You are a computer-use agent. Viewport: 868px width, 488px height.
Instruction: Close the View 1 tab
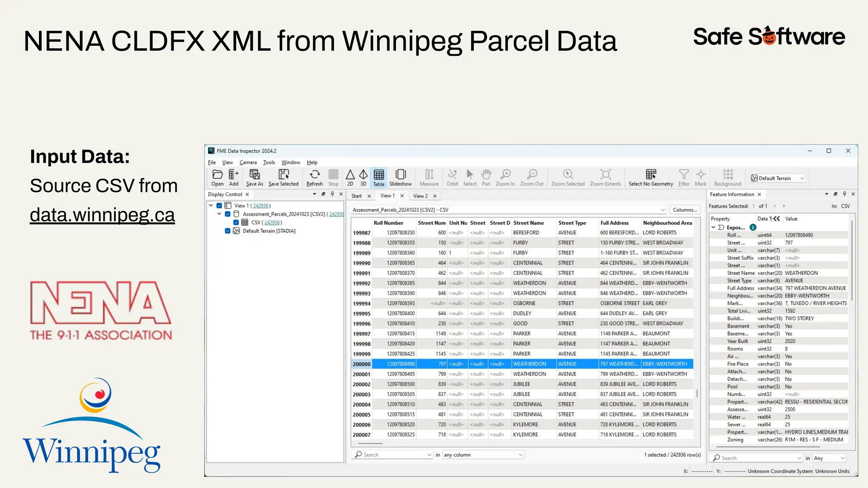click(402, 196)
